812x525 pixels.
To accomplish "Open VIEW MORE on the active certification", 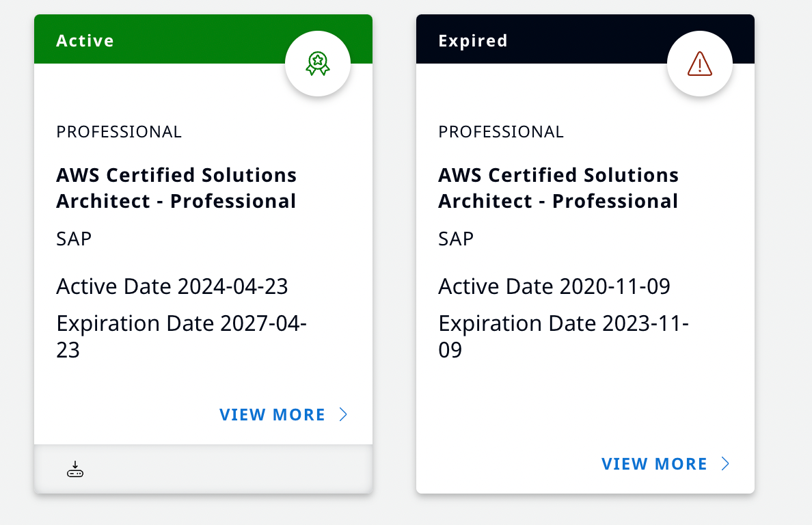I will tap(272, 415).
